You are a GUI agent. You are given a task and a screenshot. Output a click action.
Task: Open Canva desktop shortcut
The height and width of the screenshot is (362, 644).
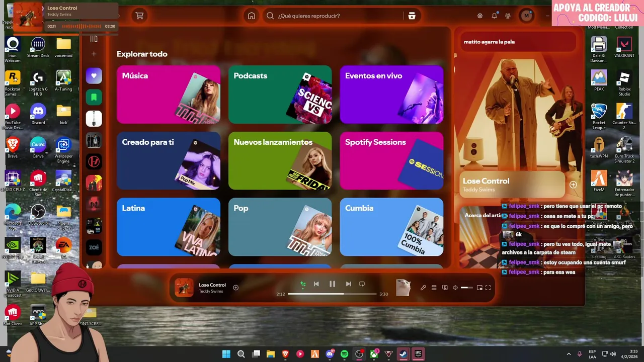tap(38, 147)
